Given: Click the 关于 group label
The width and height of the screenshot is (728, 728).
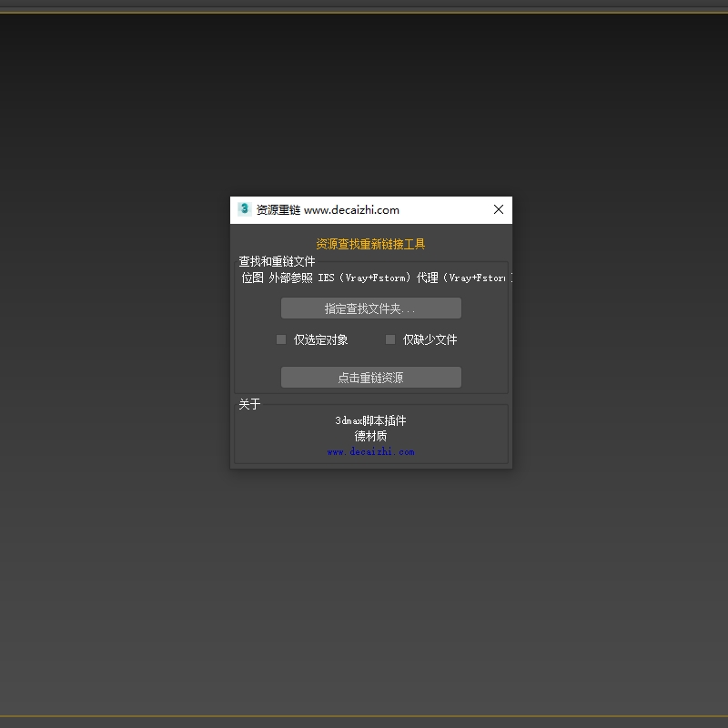Looking at the screenshot, I should pyautogui.click(x=249, y=404).
